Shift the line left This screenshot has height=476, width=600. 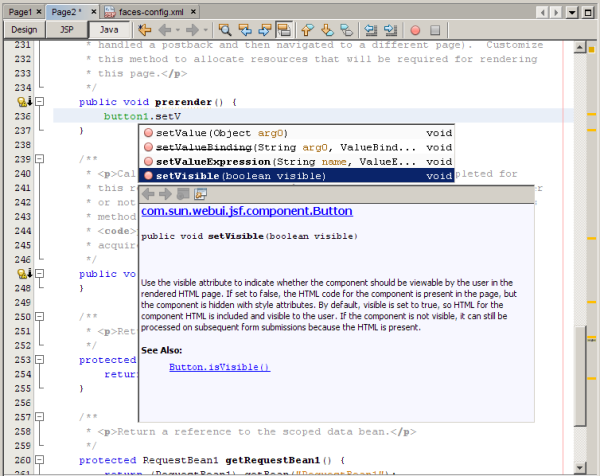tap(371, 30)
